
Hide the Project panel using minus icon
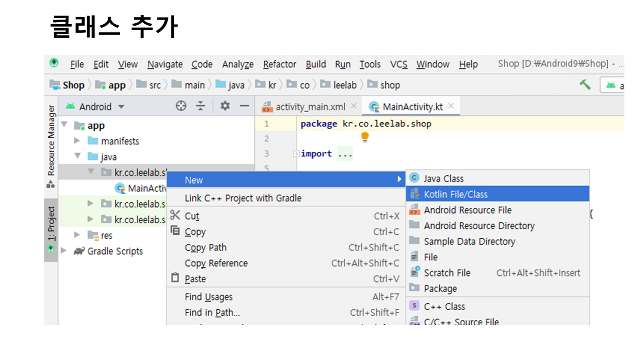[245, 106]
